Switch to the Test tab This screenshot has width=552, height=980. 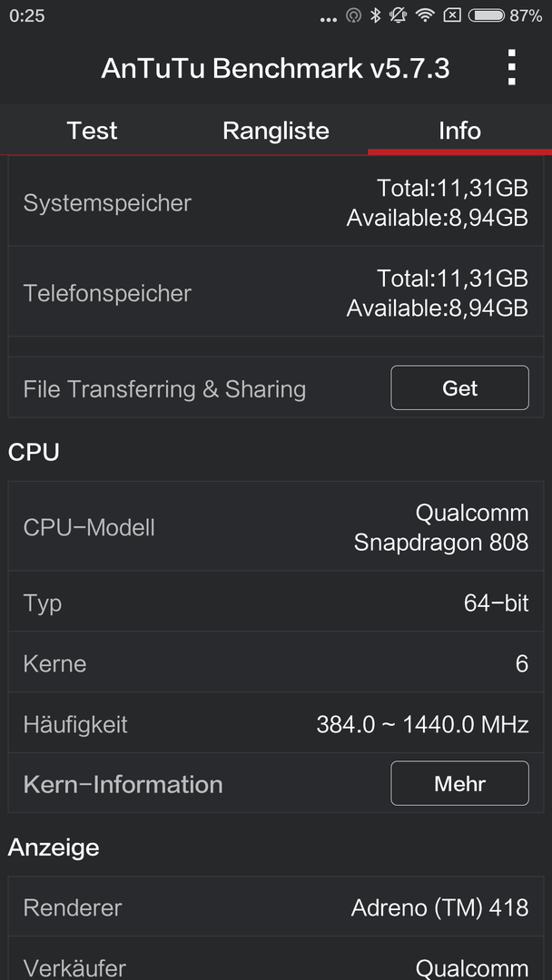[x=92, y=131]
